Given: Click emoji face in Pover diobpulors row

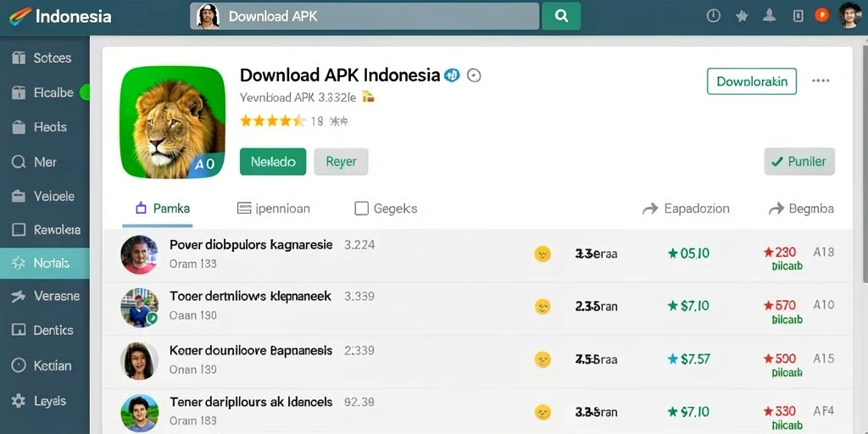Looking at the screenshot, I should point(542,254).
